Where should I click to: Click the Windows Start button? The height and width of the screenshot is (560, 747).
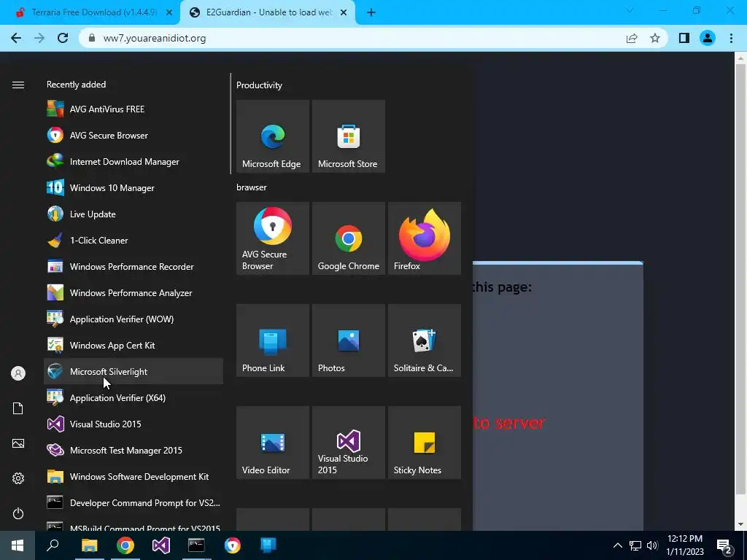pos(18,545)
